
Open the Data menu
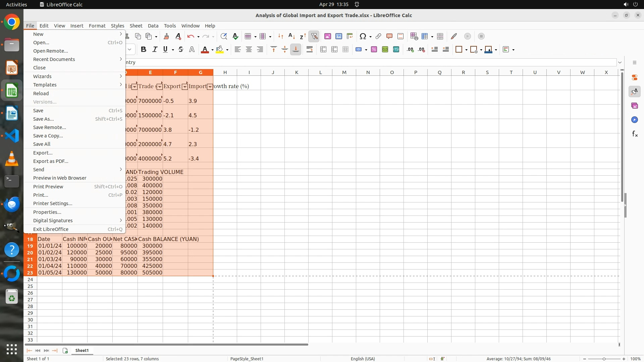[153, 26]
